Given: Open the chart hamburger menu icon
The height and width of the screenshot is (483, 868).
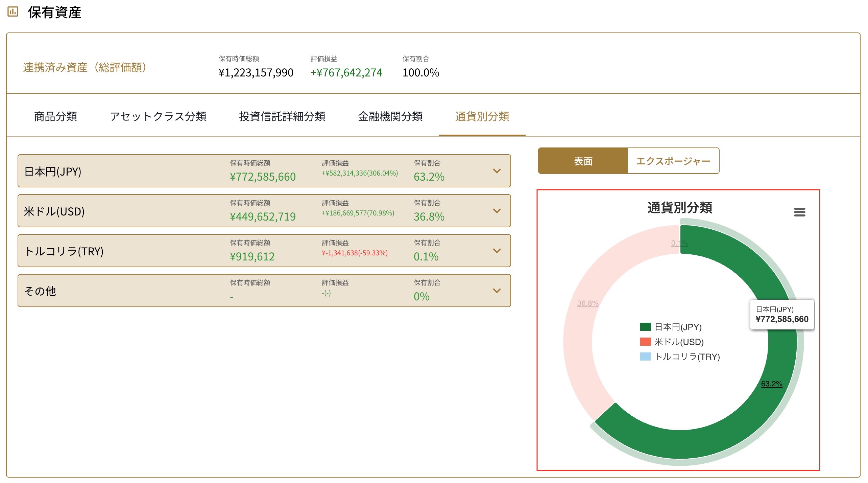Looking at the screenshot, I should (799, 212).
